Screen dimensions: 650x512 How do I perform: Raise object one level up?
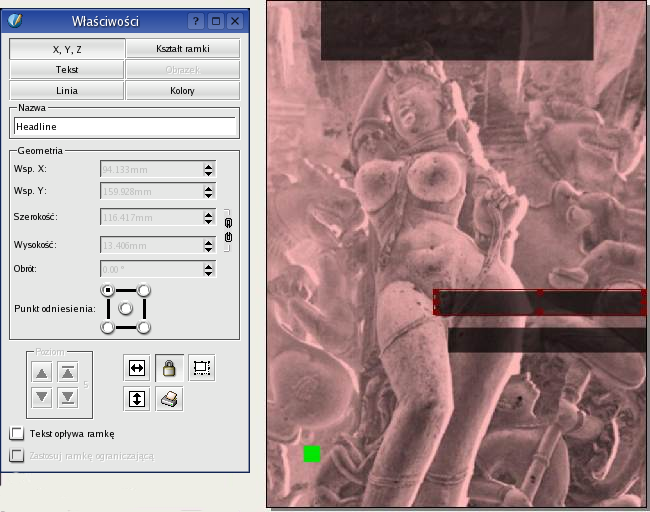(41, 372)
